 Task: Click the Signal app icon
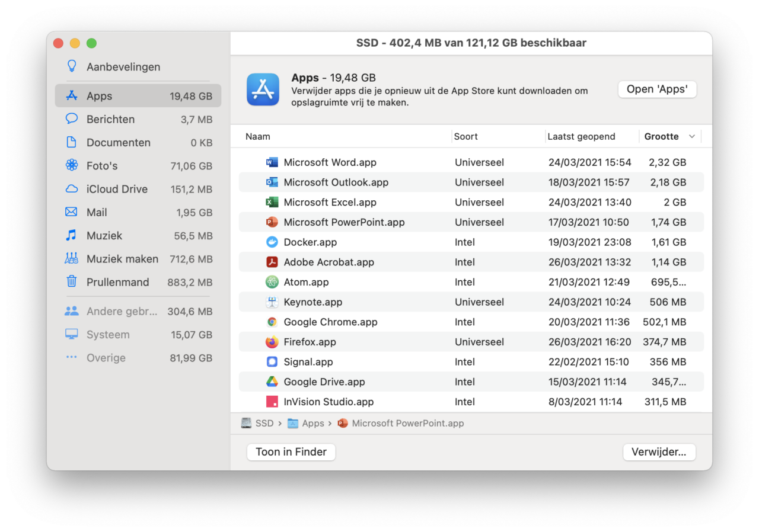272,362
